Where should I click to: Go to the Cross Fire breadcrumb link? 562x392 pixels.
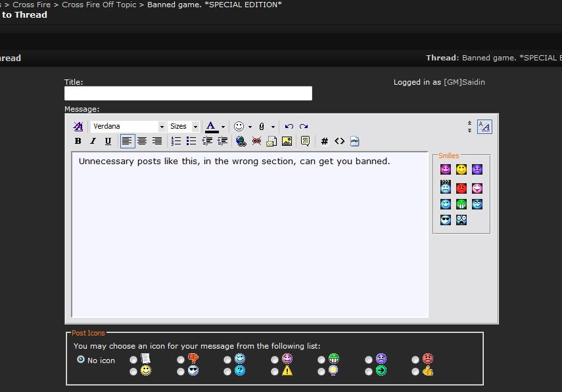32,5
